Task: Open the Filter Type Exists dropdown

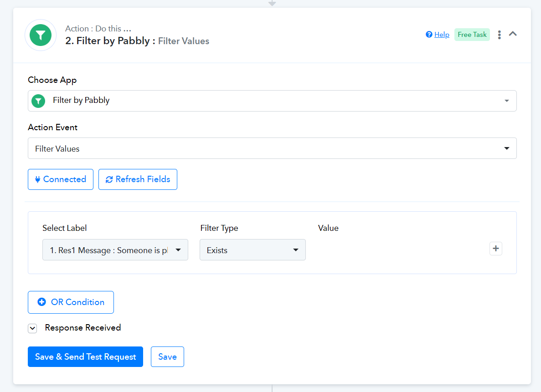Action: coord(252,250)
